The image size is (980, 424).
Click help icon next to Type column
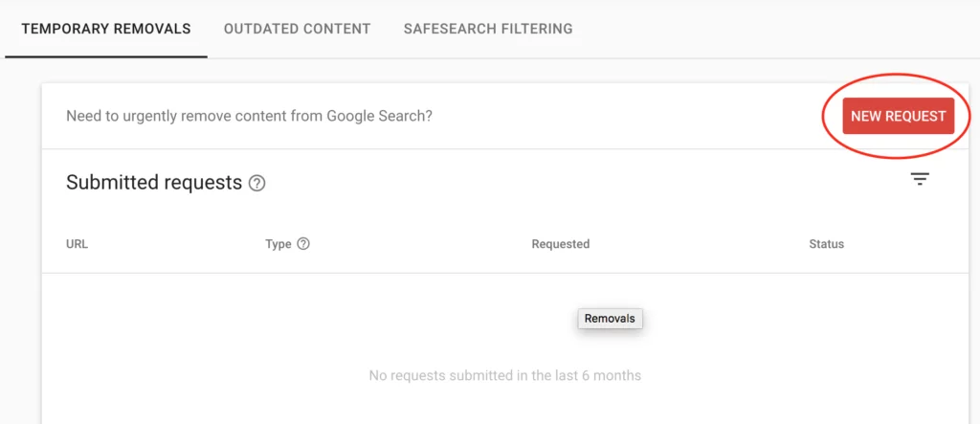(303, 244)
